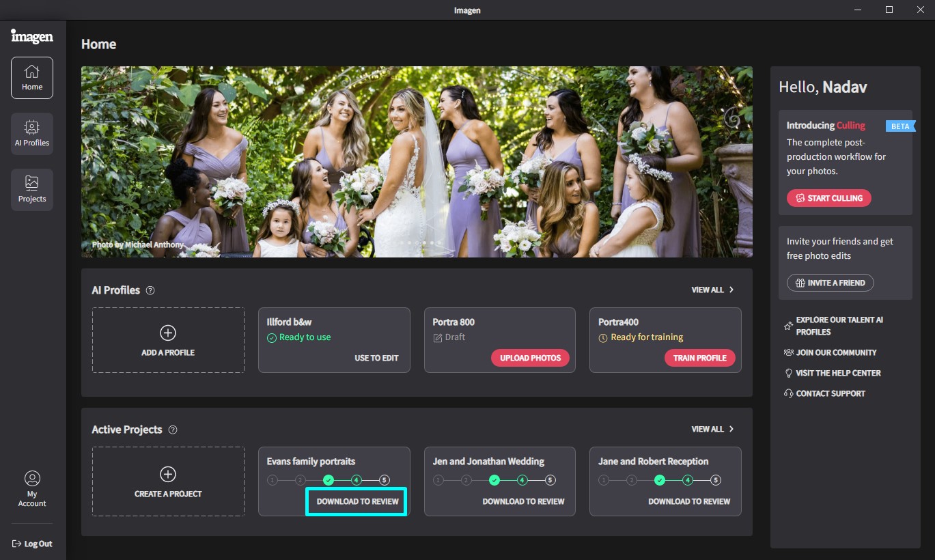Viewport: 935px width, 560px height.
Task: Select checkmark step on Jen and Jonathan Wedding
Action: pos(494,480)
